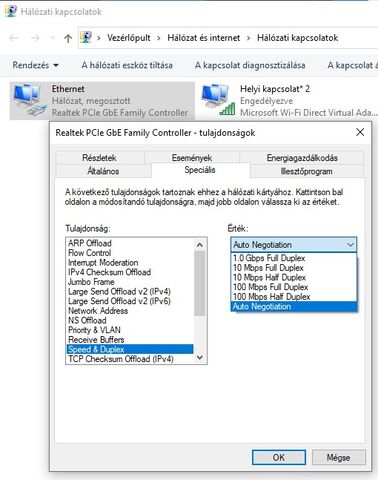Close the Realtek properties dialog

[360, 132]
